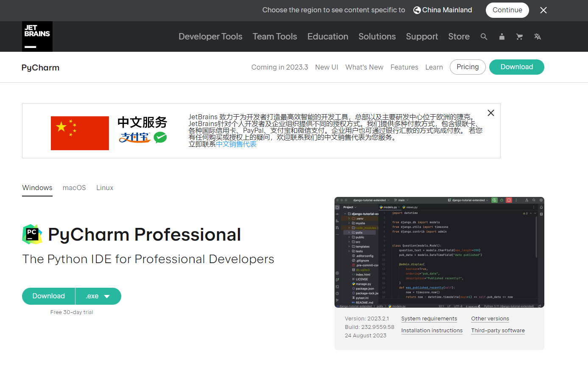588x376 pixels.
Task: Click the Build: 232.9559.58 text
Action: click(370, 327)
